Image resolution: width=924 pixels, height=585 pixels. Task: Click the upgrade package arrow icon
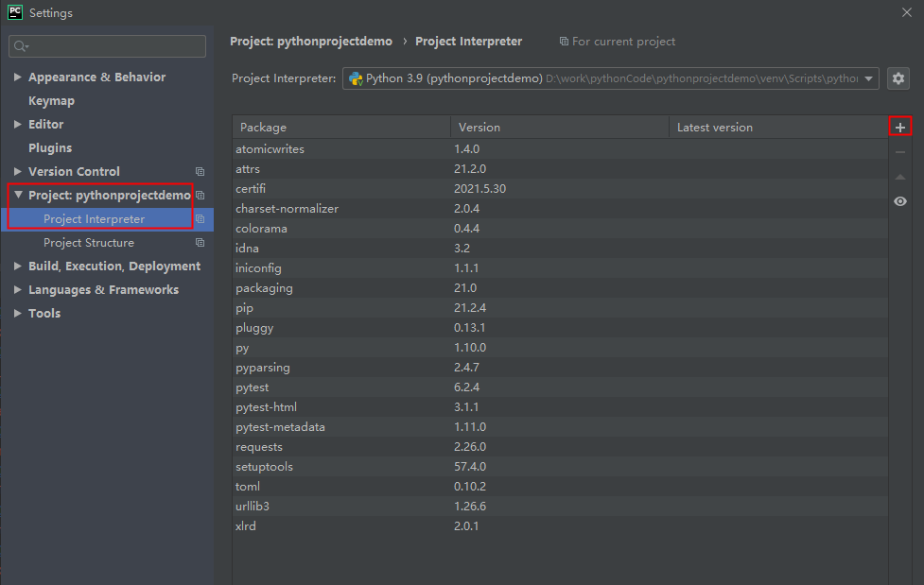[x=899, y=177]
